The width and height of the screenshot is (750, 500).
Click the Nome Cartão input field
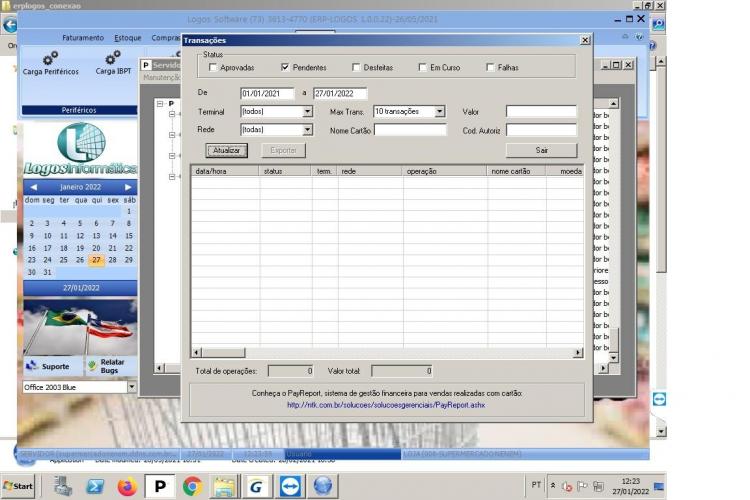click(x=410, y=130)
